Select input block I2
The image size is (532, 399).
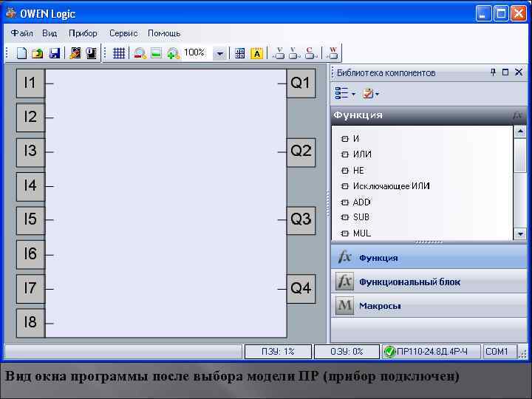point(30,117)
